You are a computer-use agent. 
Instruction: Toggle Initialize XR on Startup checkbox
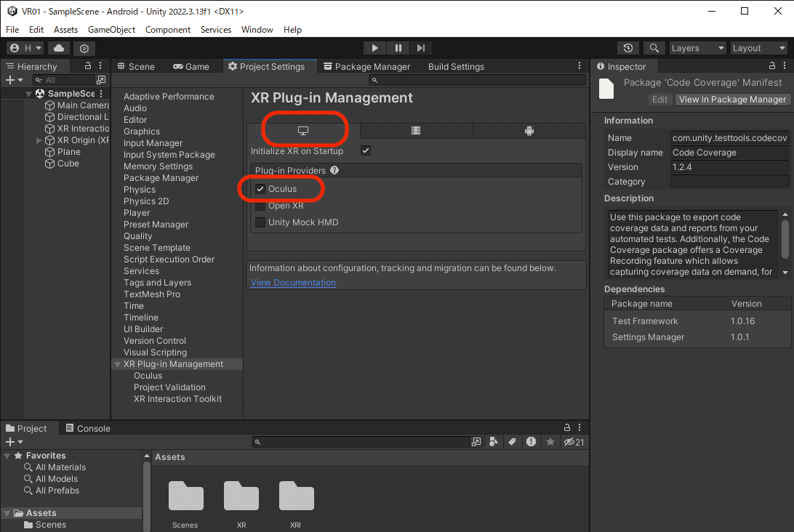pos(366,151)
